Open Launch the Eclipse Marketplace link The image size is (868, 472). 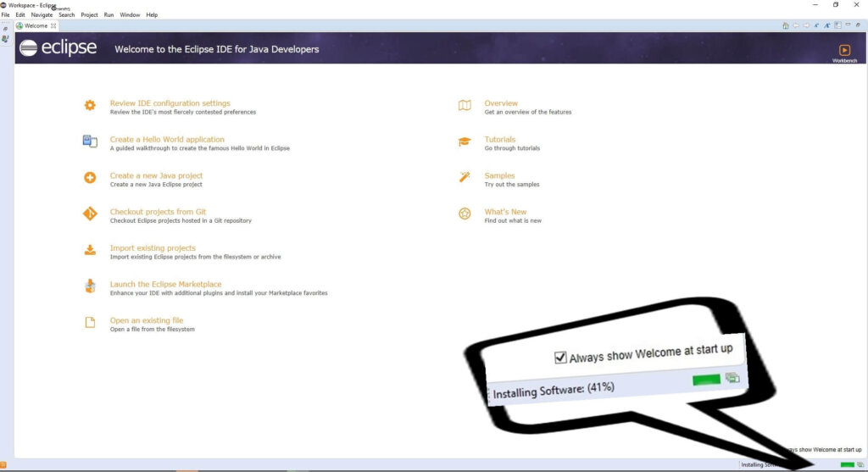tap(165, 284)
